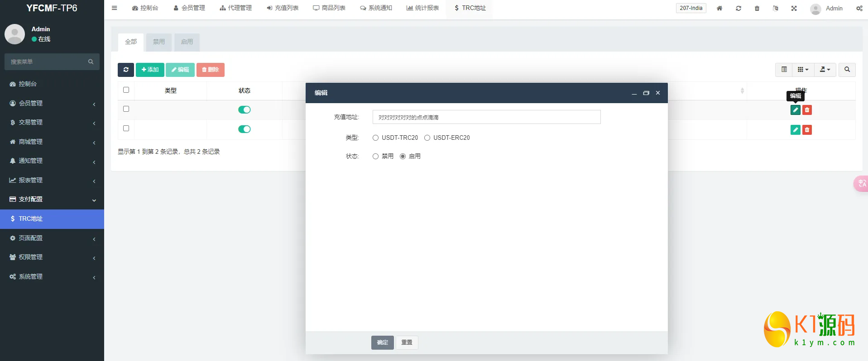Refresh the table with the dark toolbar button
Screen dimensions: 868x361
pos(126,70)
